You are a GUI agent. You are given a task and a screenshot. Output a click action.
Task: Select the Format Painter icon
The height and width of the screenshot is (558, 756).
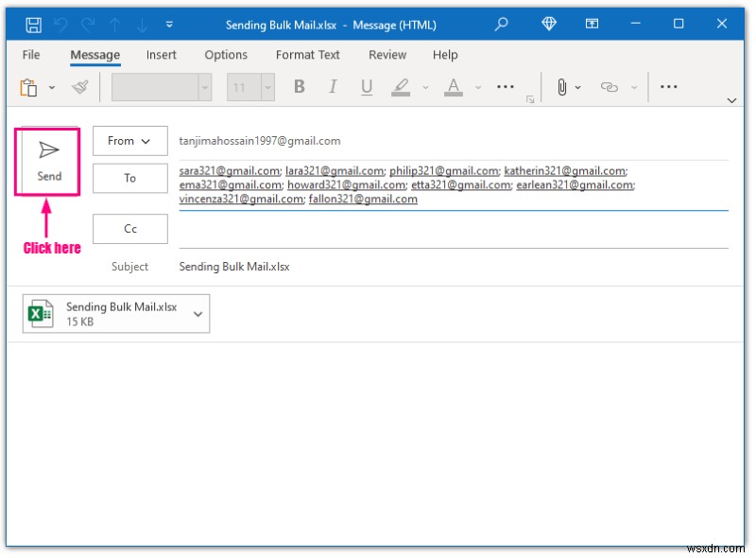(79, 87)
